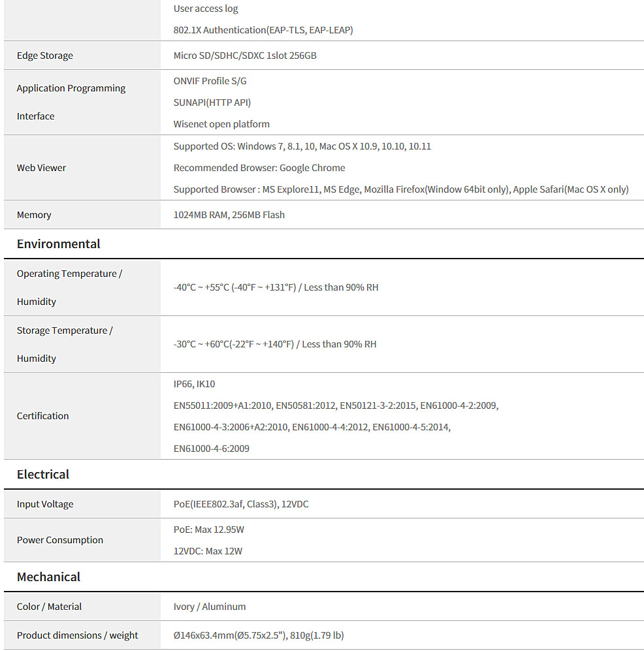
Task: Click the Electrical section heading
Action: (43, 475)
